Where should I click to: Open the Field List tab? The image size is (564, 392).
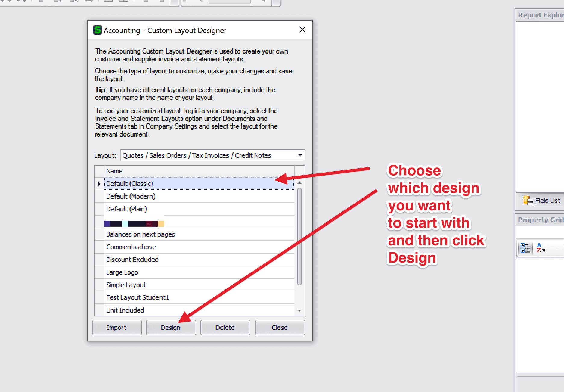pos(542,201)
